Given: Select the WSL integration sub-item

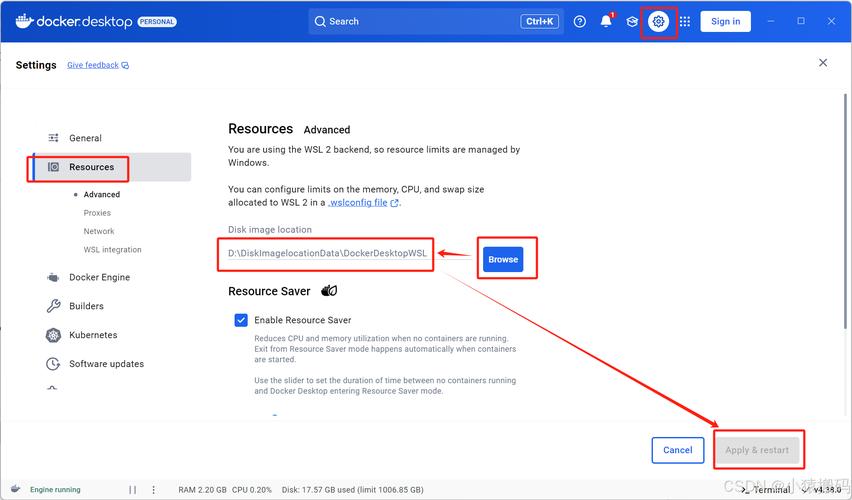Looking at the screenshot, I should point(112,250).
